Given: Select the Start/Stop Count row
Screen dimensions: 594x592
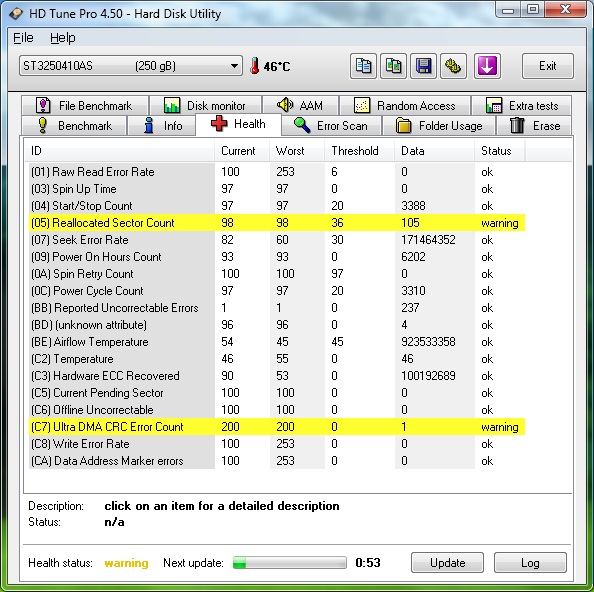Looking at the screenshot, I should [x=277, y=206].
